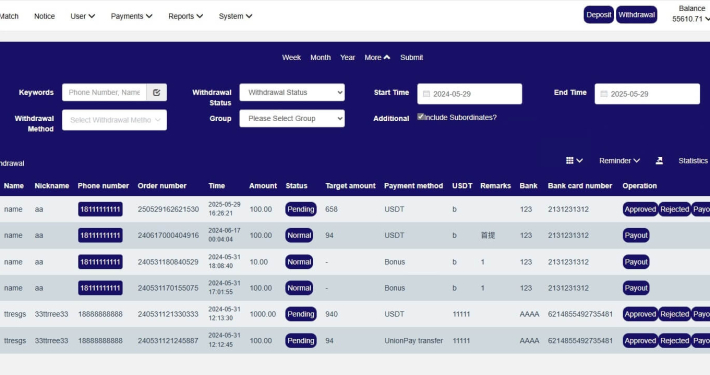The width and height of the screenshot is (710, 375).
Task: Click phone badge for order 240531180840529
Action: click(100, 262)
